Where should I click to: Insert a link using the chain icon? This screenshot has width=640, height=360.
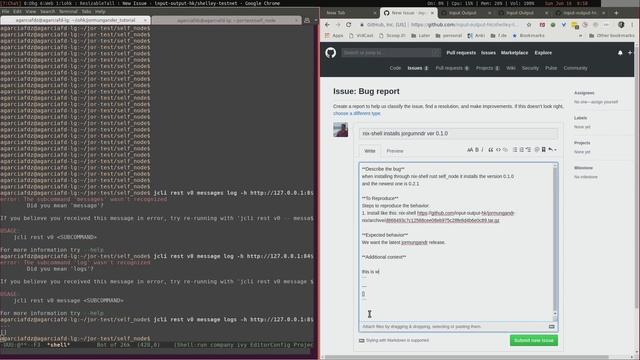pyautogui.click(x=505, y=150)
